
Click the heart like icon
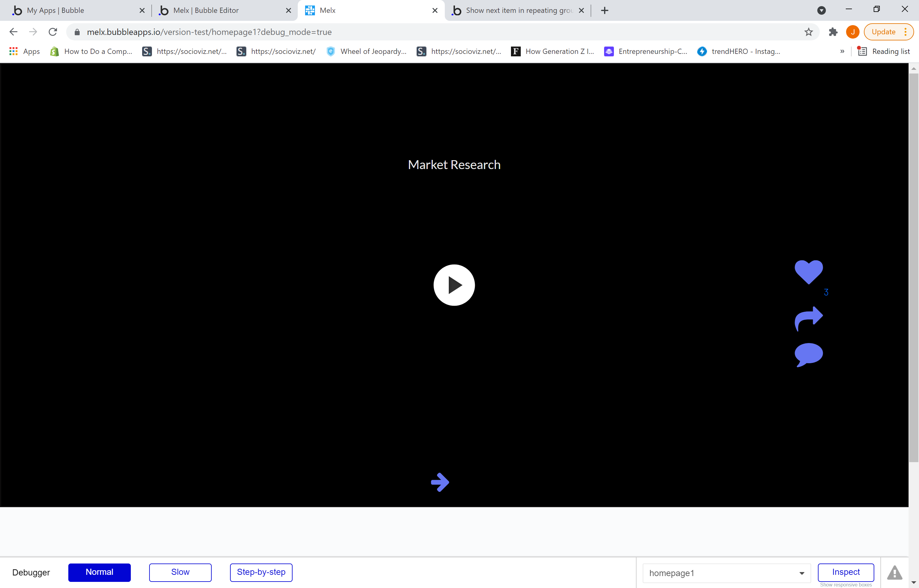(x=808, y=271)
